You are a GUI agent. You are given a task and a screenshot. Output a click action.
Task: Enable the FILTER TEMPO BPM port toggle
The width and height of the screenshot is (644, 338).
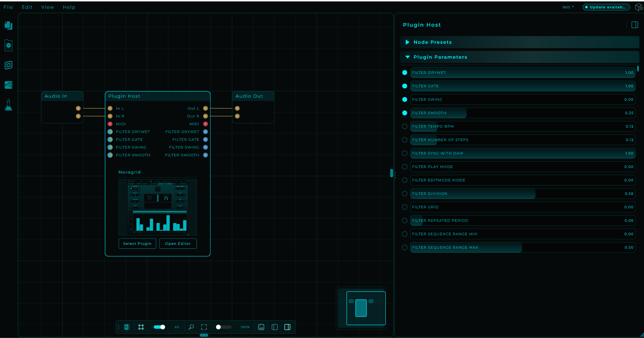coord(405,126)
